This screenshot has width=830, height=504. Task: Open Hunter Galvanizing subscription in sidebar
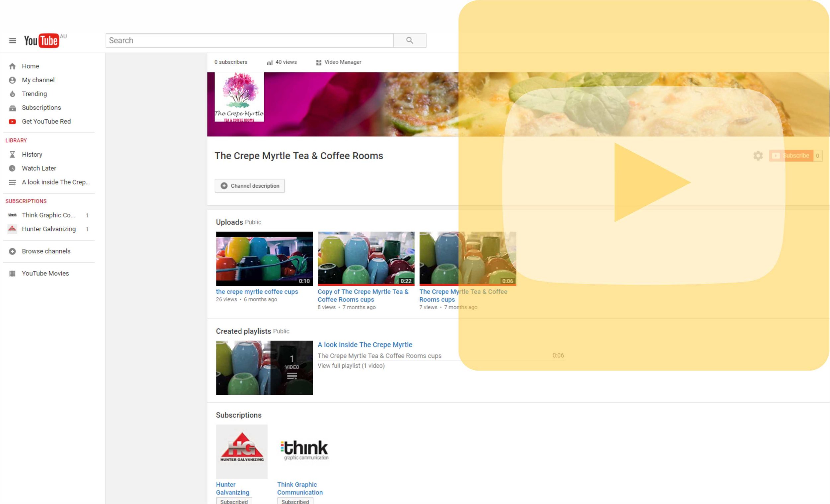[49, 229]
